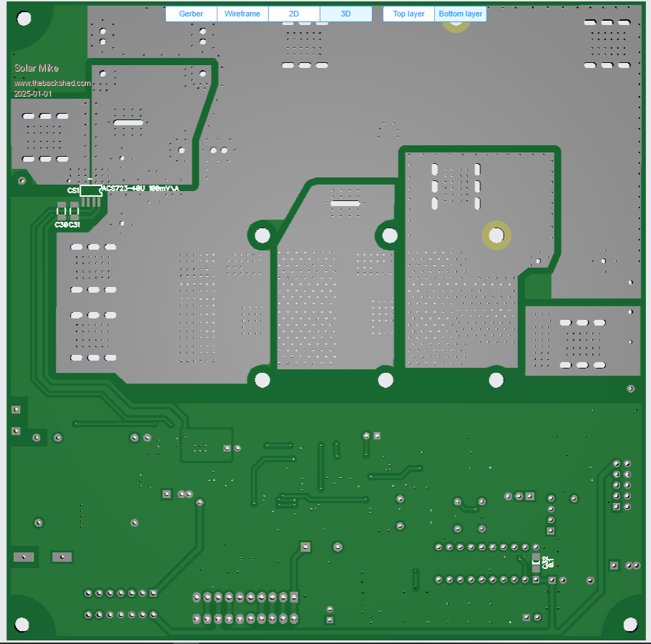The height and width of the screenshot is (644, 651).
Task: Show the Top layer of the board
Action: [408, 14]
